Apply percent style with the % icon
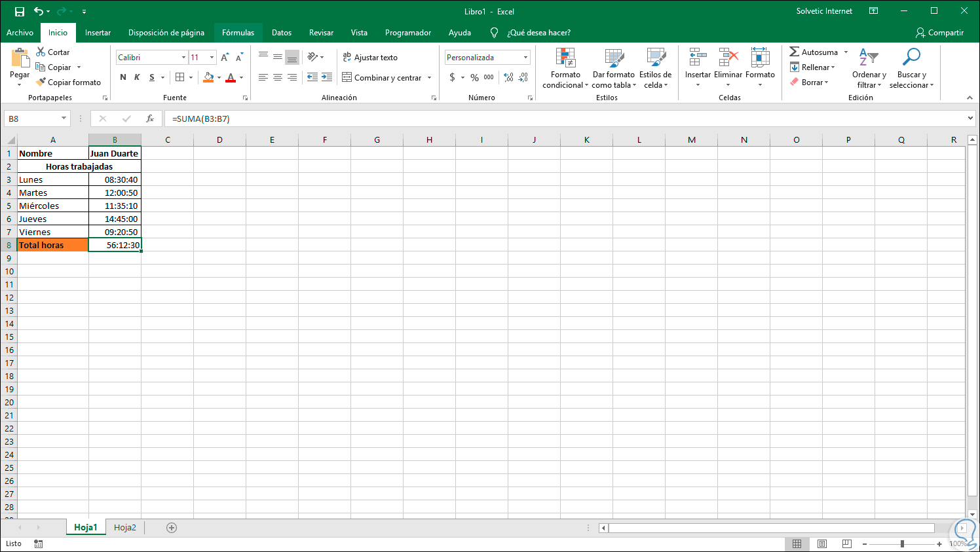This screenshot has height=552, width=980. (474, 77)
